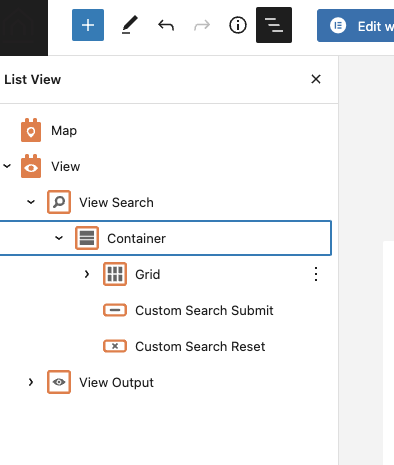This screenshot has width=394, height=465.
Task: Select the Custom Search Submit label
Action: [x=204, y=310]
